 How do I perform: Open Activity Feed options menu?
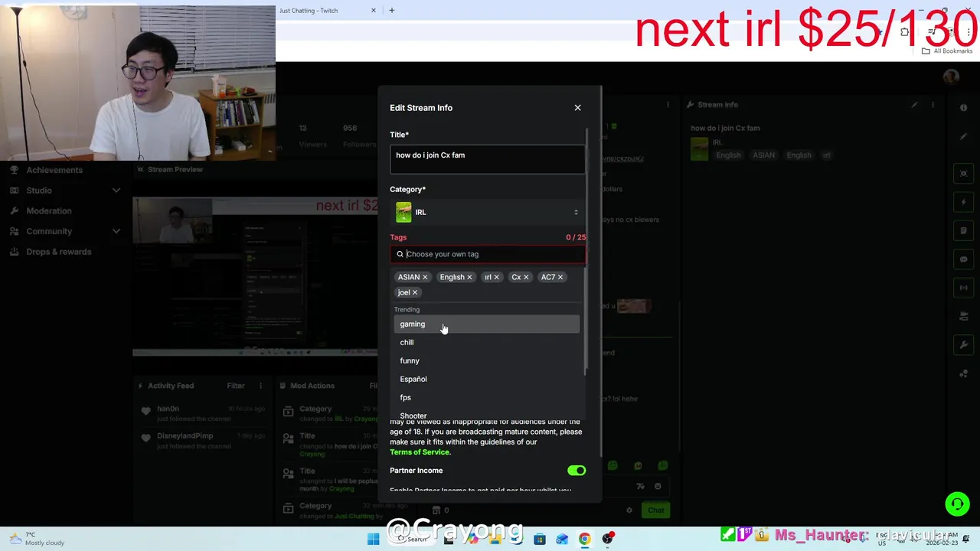(260, 386)
